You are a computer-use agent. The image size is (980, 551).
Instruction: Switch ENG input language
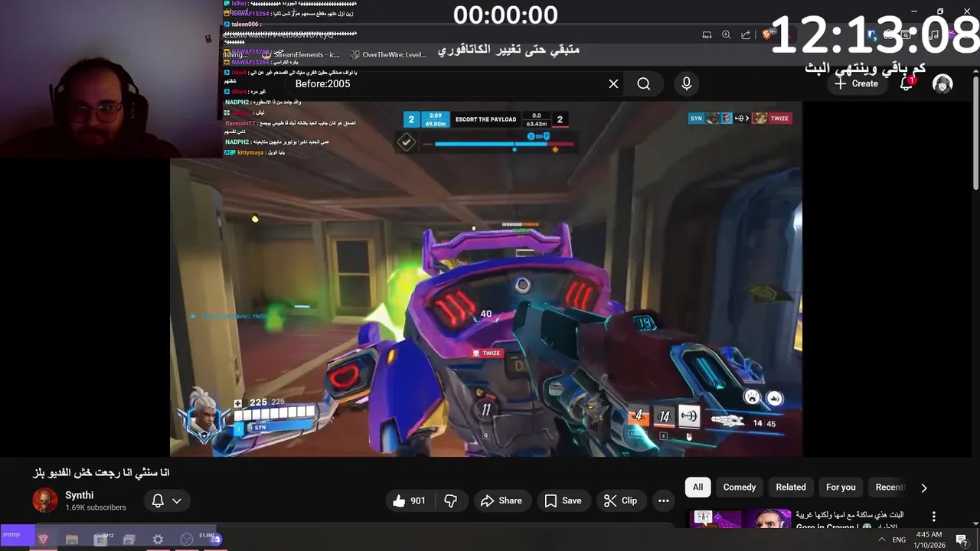coord(899,540)
